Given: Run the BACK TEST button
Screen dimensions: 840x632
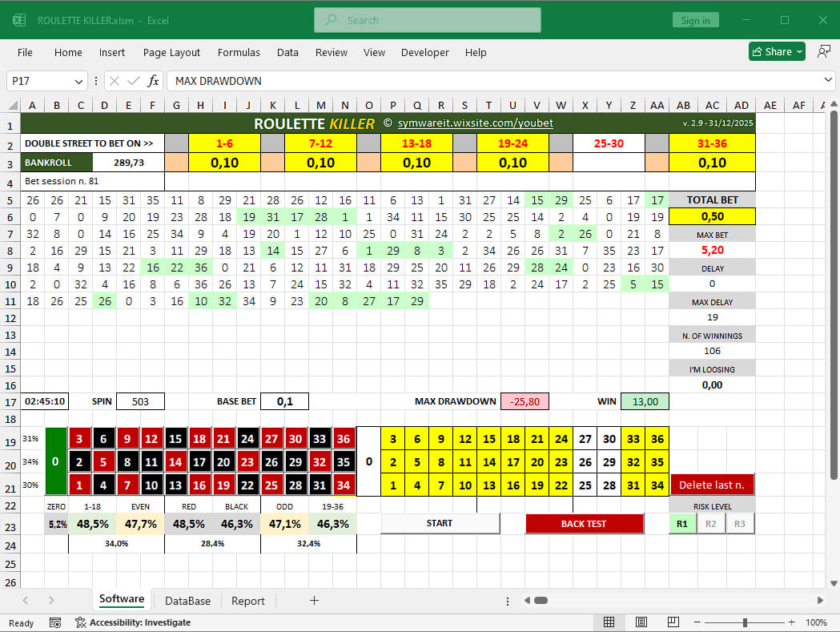Looking at the screenshot, I should pyautogui.click(x=584, y=524).
